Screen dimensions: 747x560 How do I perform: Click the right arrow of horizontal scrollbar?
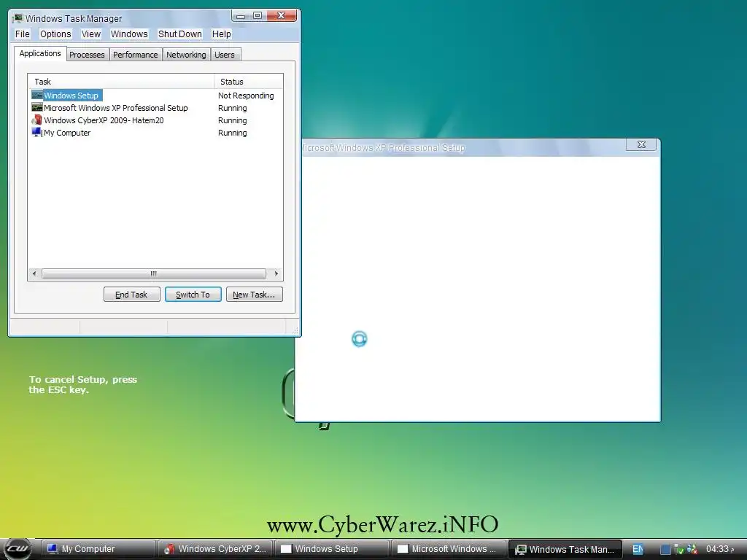pyautogui.click(x=276, y=273)
